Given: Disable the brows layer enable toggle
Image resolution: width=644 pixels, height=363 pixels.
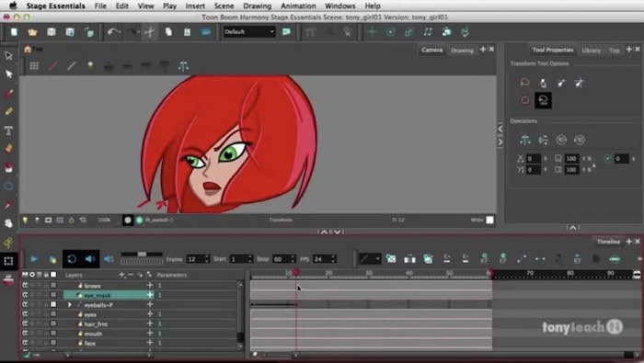Looking at the screenshot, I should (25, 285).
